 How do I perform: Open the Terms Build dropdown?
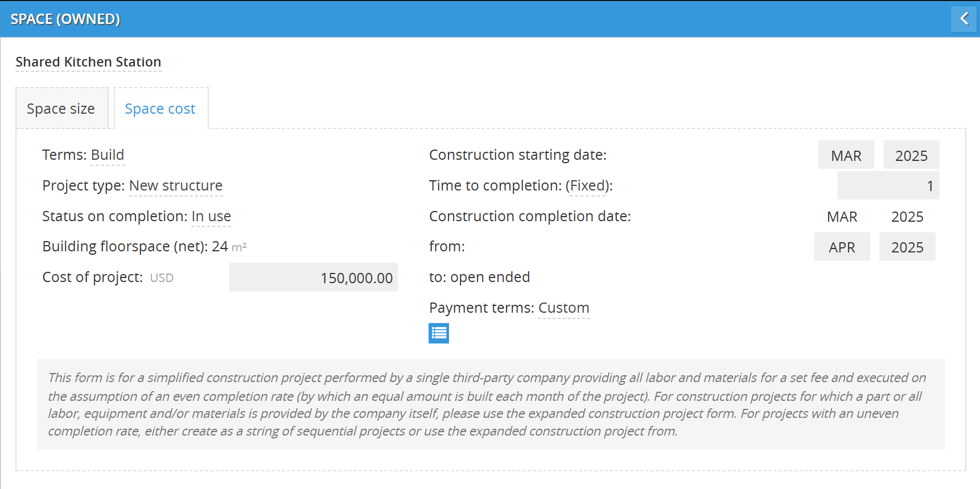point(108,155)
